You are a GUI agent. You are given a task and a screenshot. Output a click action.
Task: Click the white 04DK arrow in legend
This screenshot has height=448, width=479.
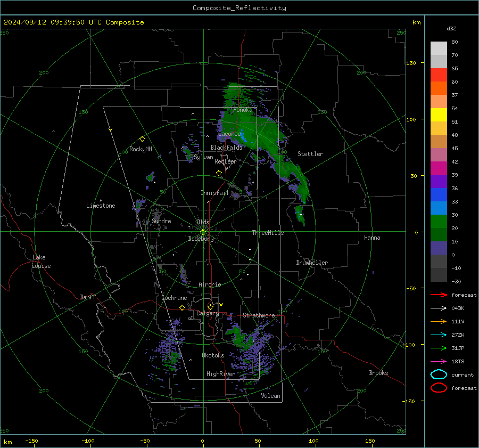(x=439, y=308)
